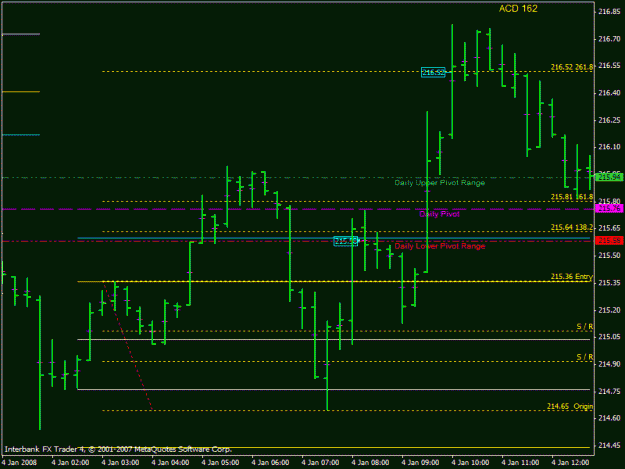Click the 4 Jan 2008 date label
The height and width of the screenshot is (469, 625).
tap(19, 463)
